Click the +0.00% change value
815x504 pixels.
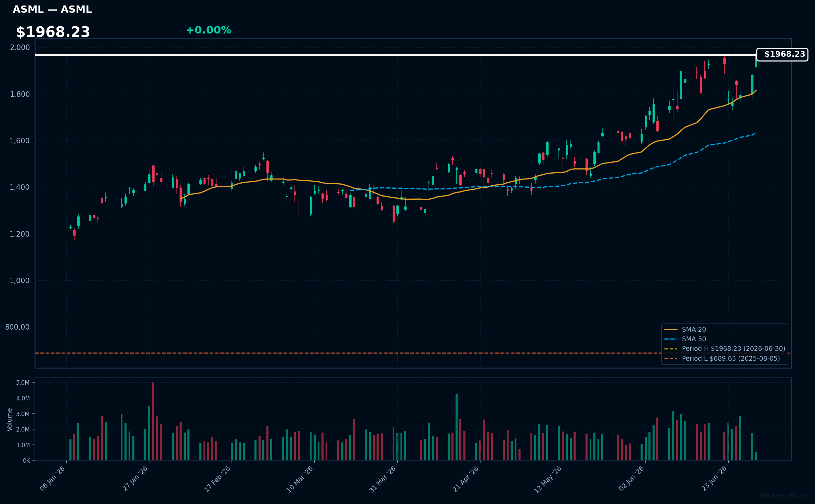tap(209, 30)
